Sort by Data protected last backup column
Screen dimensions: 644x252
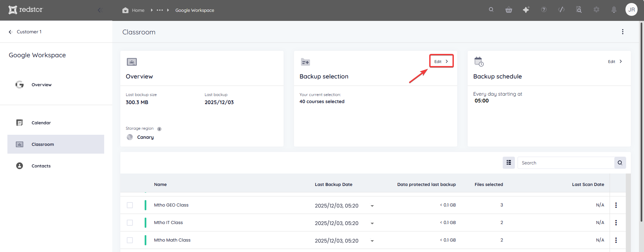pyautogui.click(x=427, y=184)
